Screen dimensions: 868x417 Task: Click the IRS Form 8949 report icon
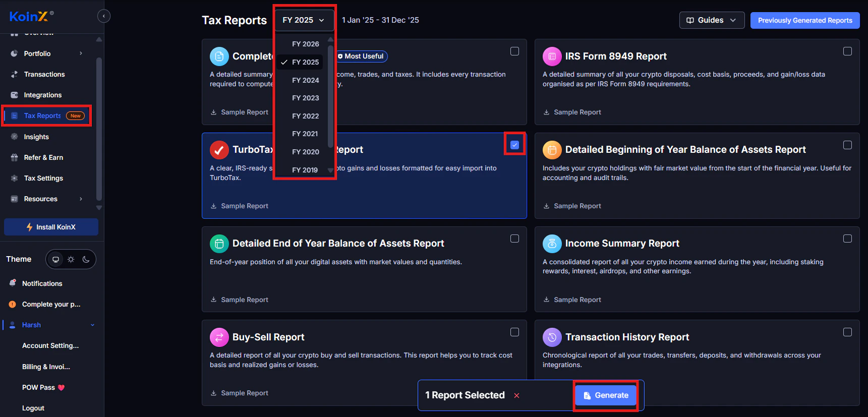point(552,56)
